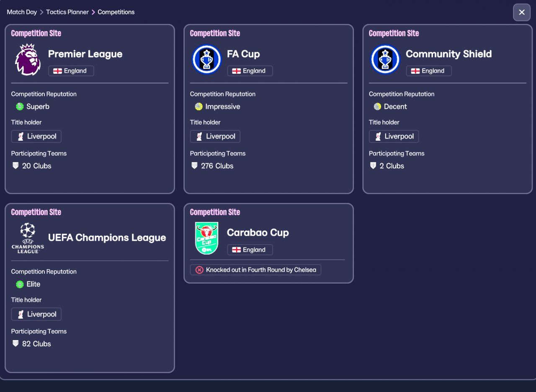The image size is (536, 392).
Task: Click the Carabao Cup green logo
Action: coord(206,238)
